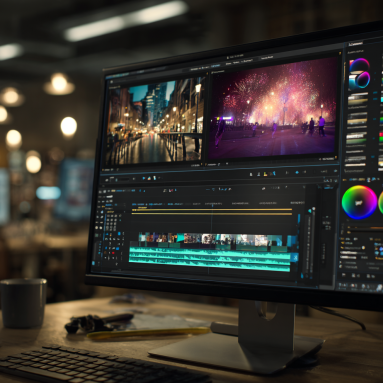Click the overlapping hue rings graphic
The image size is (383, 383).
(359, 74)
